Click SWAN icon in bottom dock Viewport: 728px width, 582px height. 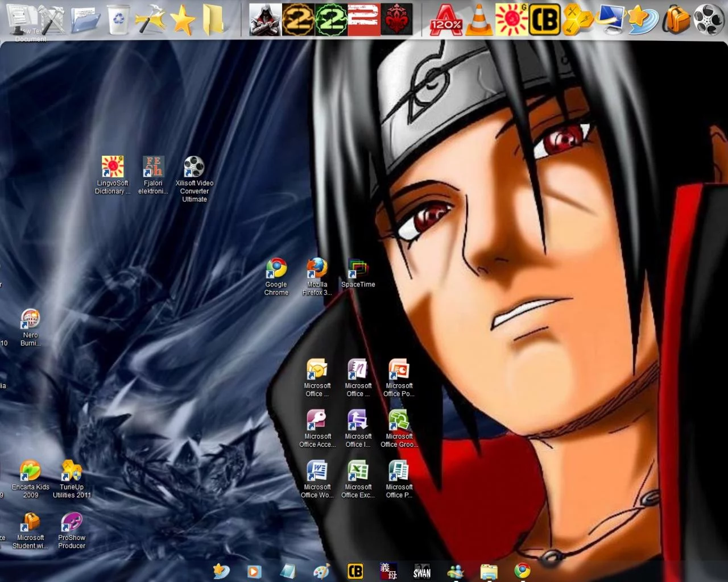coord(422,572)
